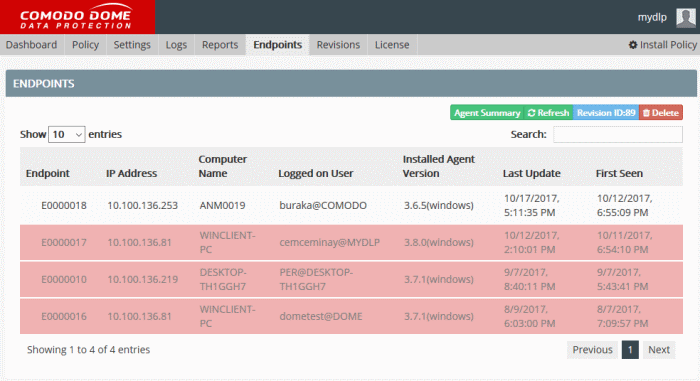Click user PER@DESKTOP-TH1GGH7
Viewport: 700px width, 381px height.
pyautogui.click(x=316, y=280)
